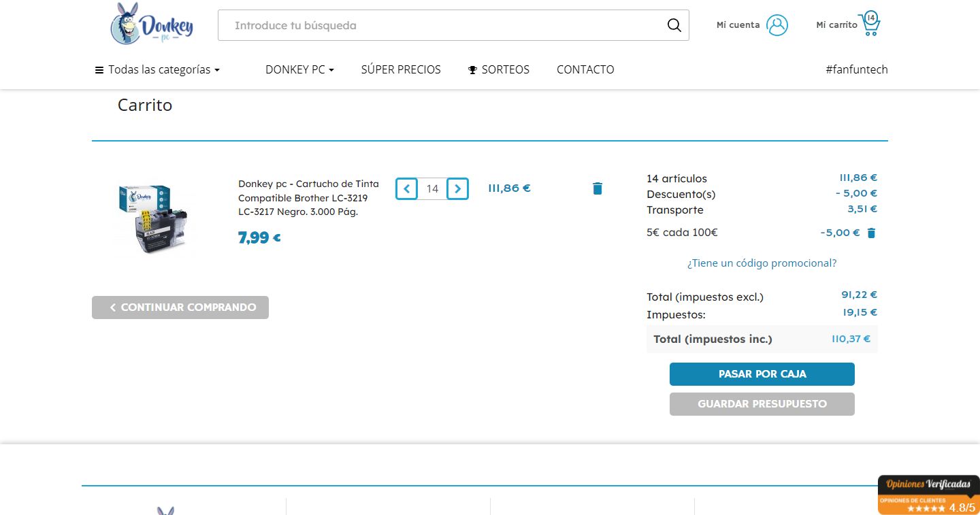
Task: Increase quantity with right arrow
Action: (458, 188)
